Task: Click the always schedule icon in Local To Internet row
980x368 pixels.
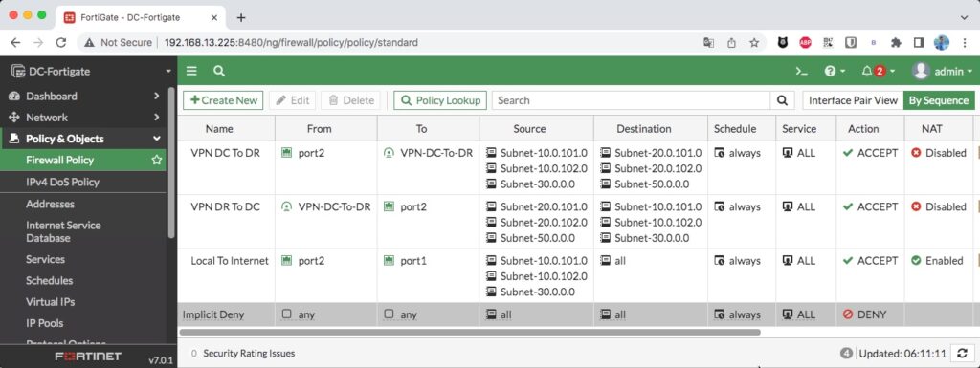Action: (x=720, y=261)
